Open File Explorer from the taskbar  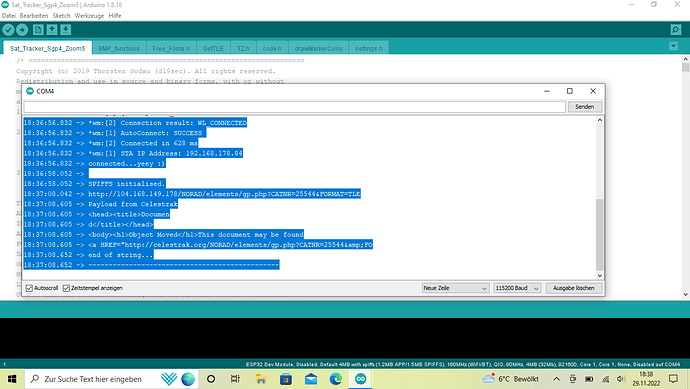[x=261, y=379]
